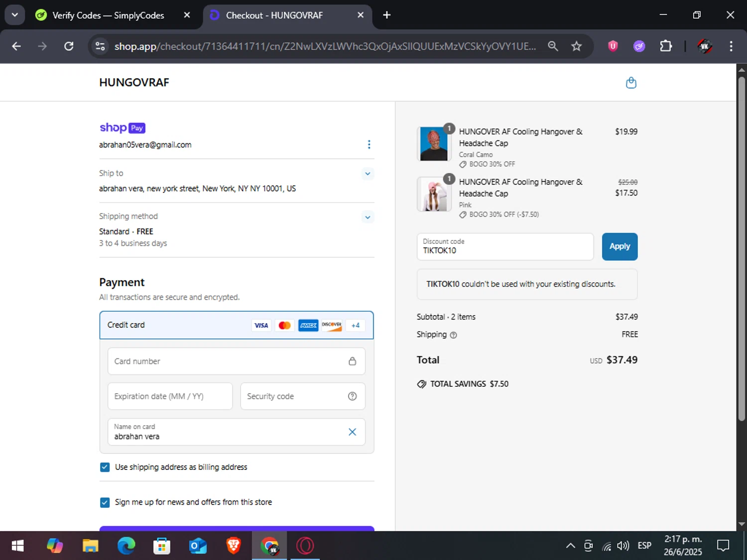The width and height of the screenshot is (747, 560).
Task: Open the volume control
Action: tap(622, 546)
